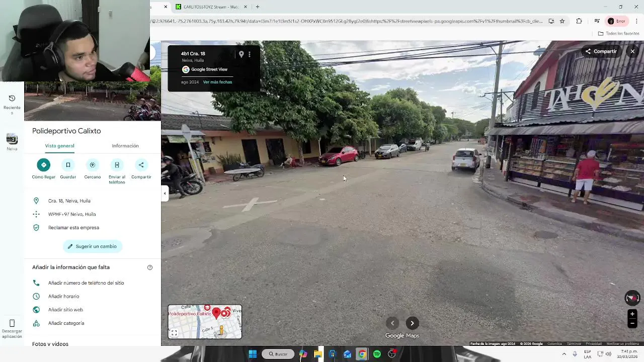Click the taskbar Buscar search box

278,354
